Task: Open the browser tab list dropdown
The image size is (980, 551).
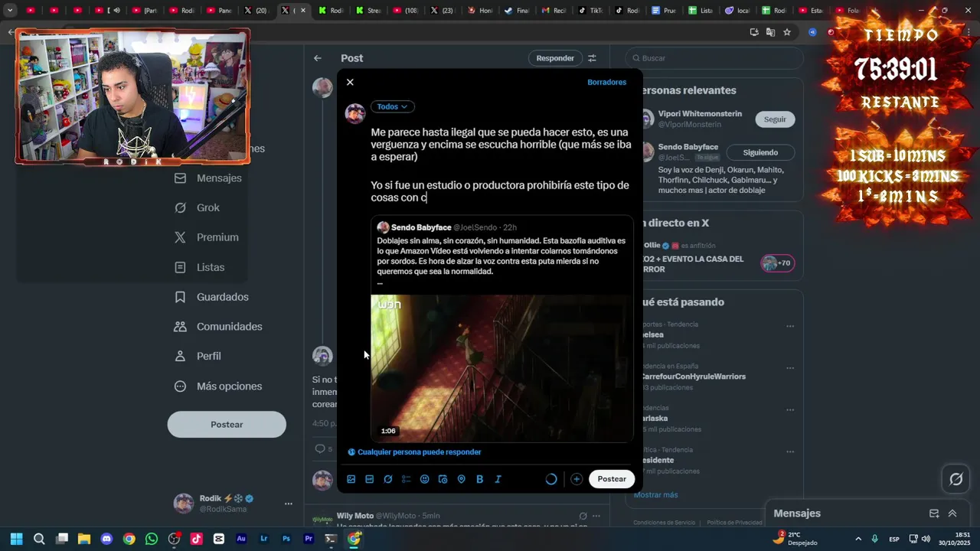Action: coord(10,11)
